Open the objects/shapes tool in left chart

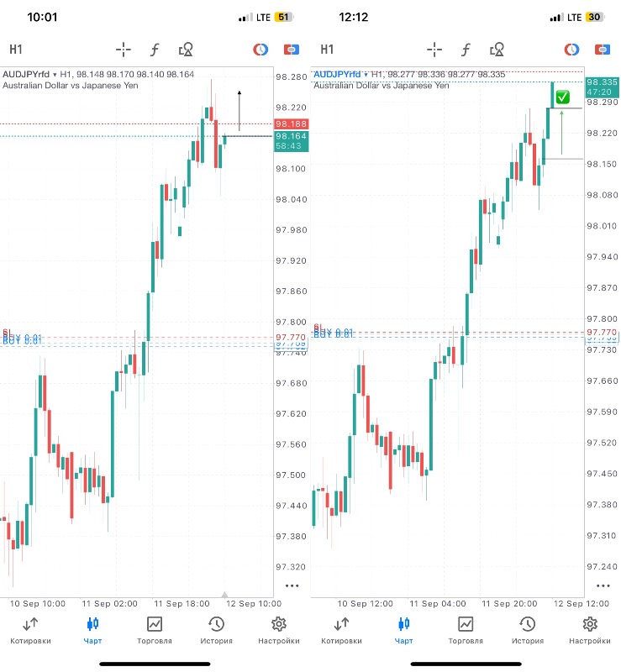tap(186, 50)
